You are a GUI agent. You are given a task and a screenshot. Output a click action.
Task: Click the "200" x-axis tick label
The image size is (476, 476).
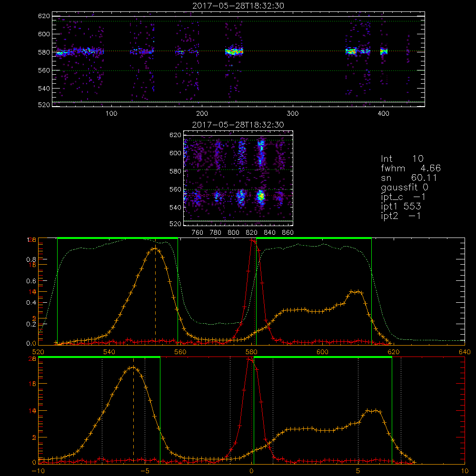(x=202, y=114)
